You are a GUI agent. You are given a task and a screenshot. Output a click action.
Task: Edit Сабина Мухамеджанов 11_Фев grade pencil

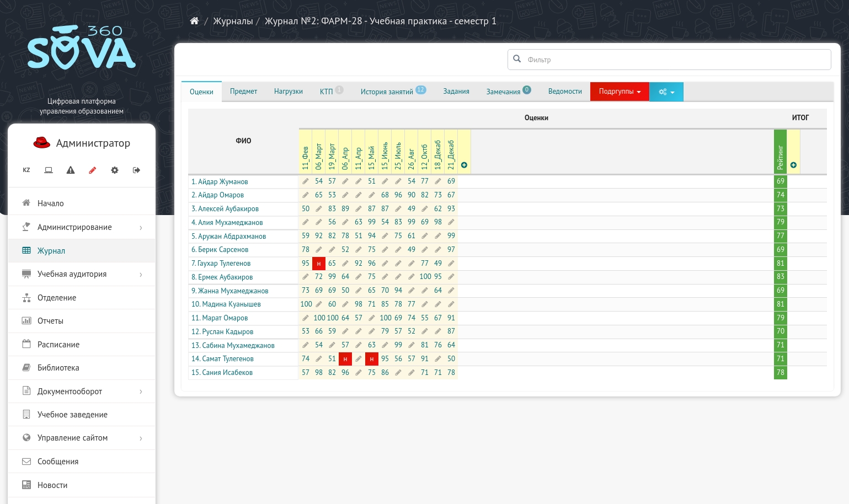pyautogui.click(x=306, y=345)
